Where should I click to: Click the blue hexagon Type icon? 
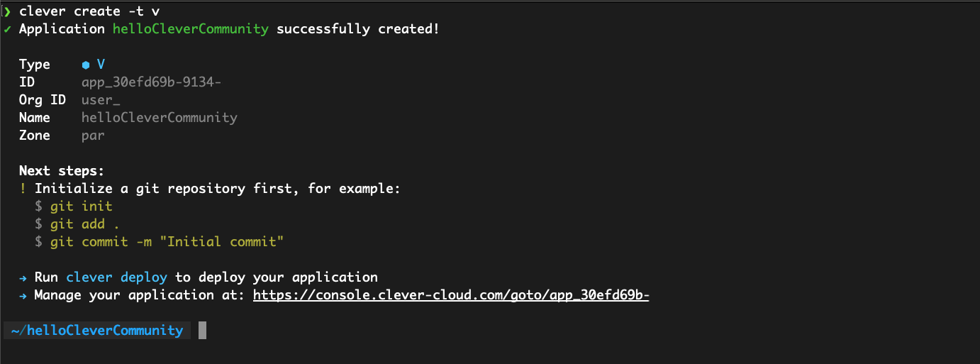pyautogui.click(x=86, y=65)
